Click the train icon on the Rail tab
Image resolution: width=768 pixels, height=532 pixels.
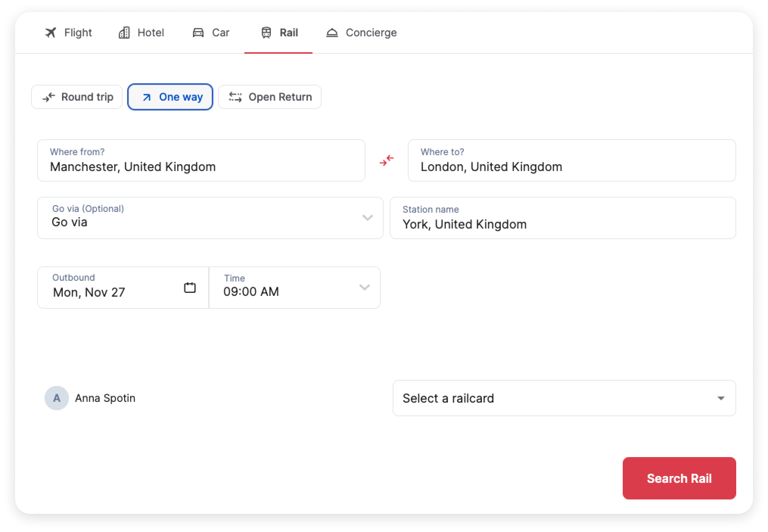(x=266, y=33)
